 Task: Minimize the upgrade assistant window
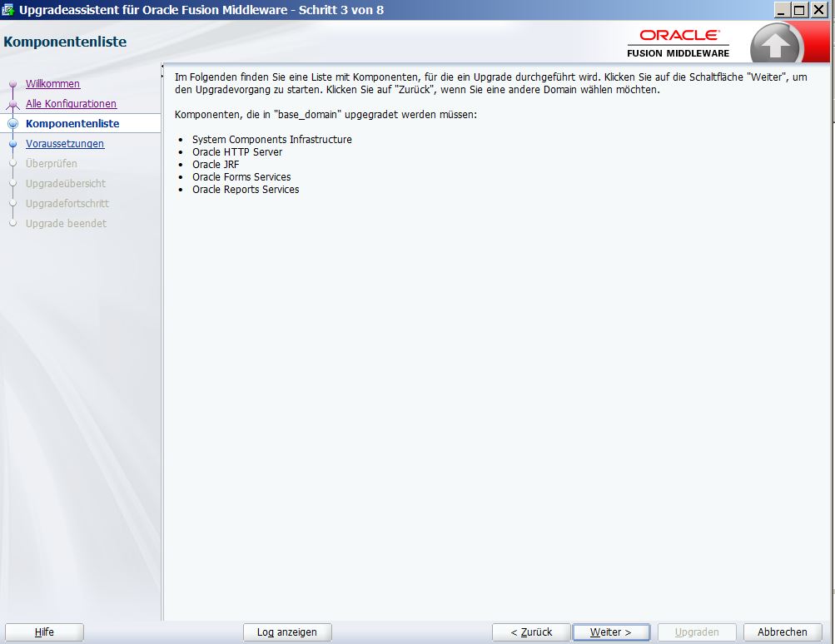click(781, 10)
